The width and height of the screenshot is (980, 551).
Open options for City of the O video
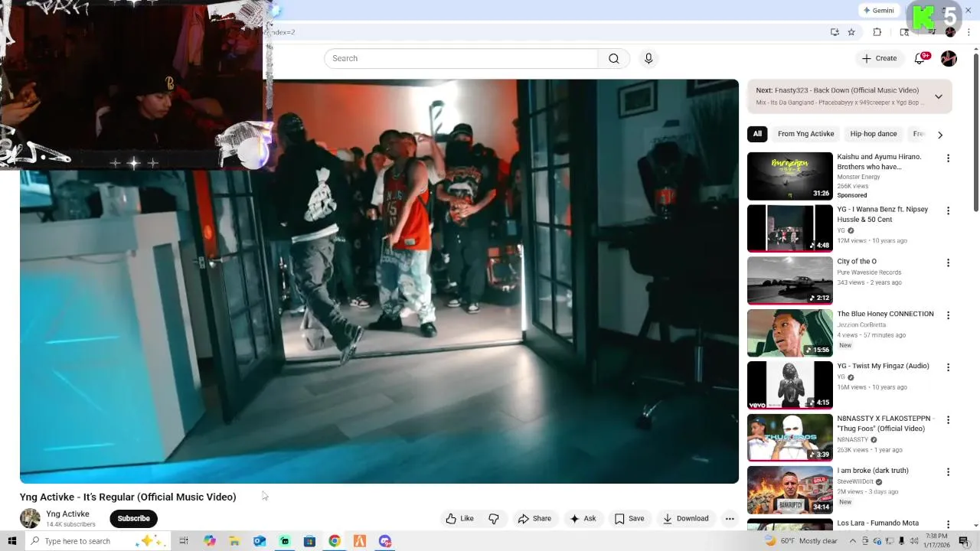[948, 262]
